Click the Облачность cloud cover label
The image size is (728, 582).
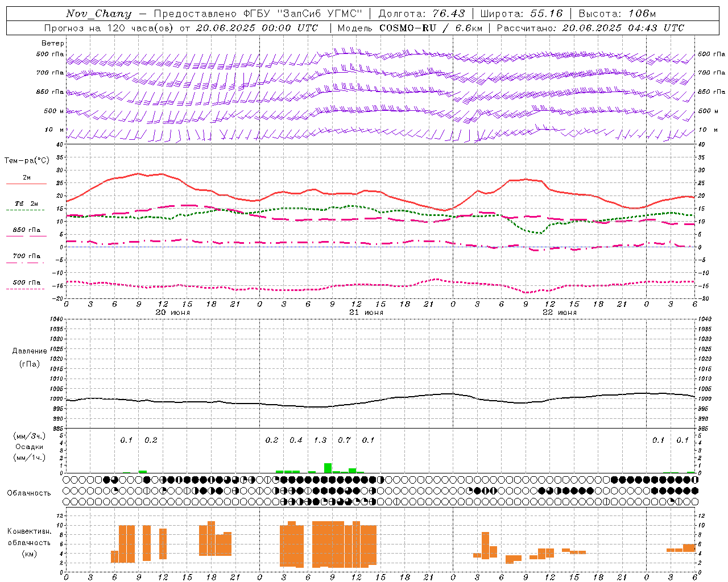tap(29, 493)
